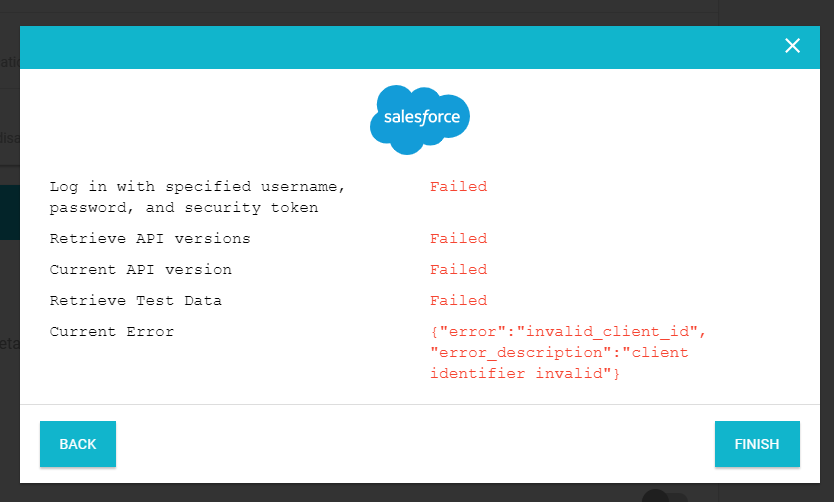The width and height of the screenshot is (834, 502).
Task: Close the dialog with the X icon
Action: 793,46
